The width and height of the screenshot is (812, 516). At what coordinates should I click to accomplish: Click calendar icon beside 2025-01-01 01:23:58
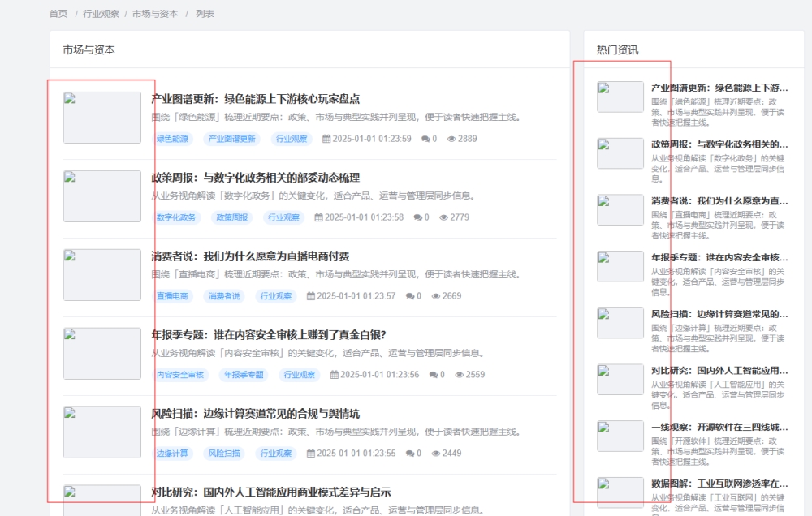318,217
